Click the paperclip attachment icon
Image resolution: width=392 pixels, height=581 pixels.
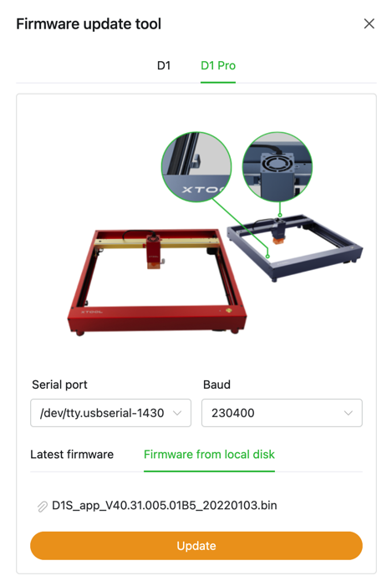(x=43, y=506)
